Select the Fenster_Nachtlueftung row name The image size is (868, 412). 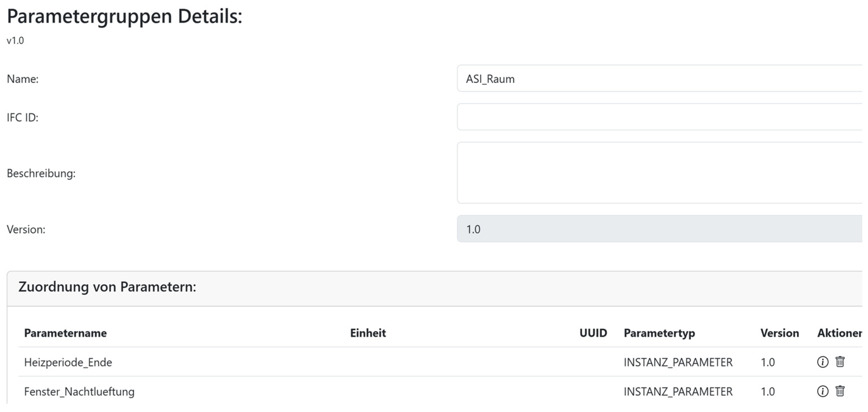[79, 391]
